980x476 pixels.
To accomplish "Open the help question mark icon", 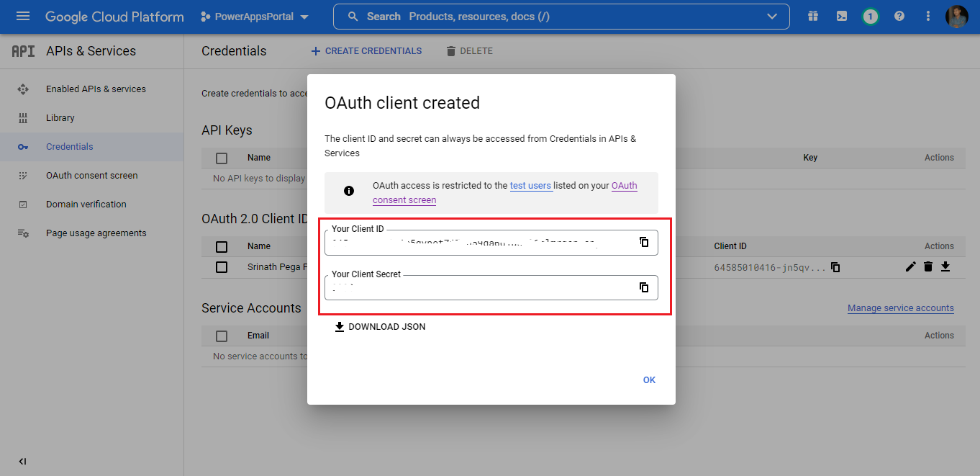I will [899, 17].
